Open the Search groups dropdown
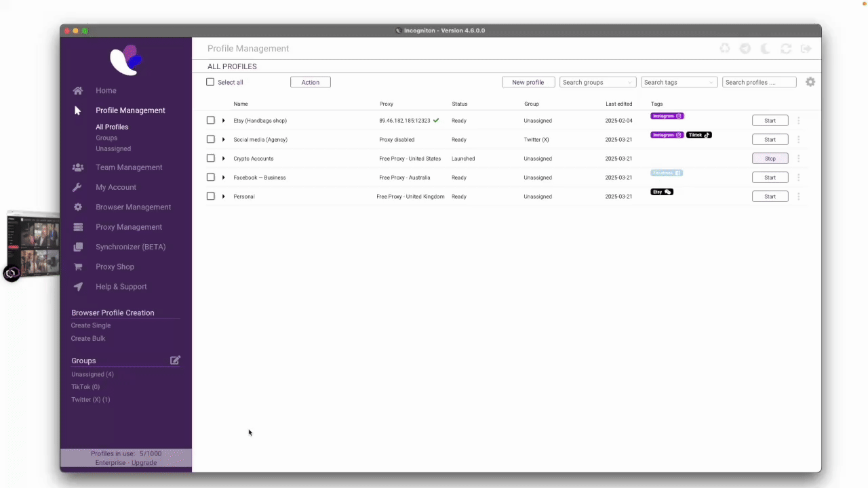This screenshot has width=868, height=488. tap(597, 82)
